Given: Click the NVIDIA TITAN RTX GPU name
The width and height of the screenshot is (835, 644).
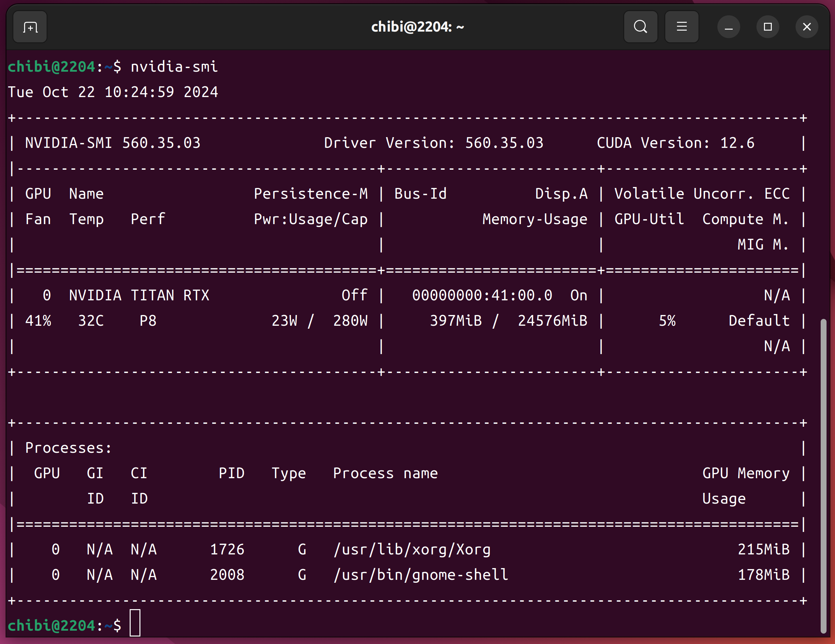Looking at the screenshot, I should pos(139,295).
